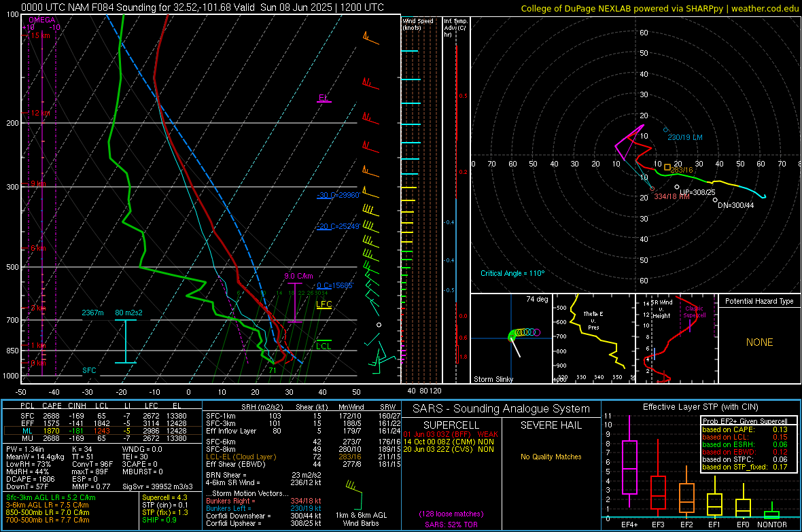The image size is (802, 532).
Task: Click the SFC-1km SRH row
Action: pos(303,416)
